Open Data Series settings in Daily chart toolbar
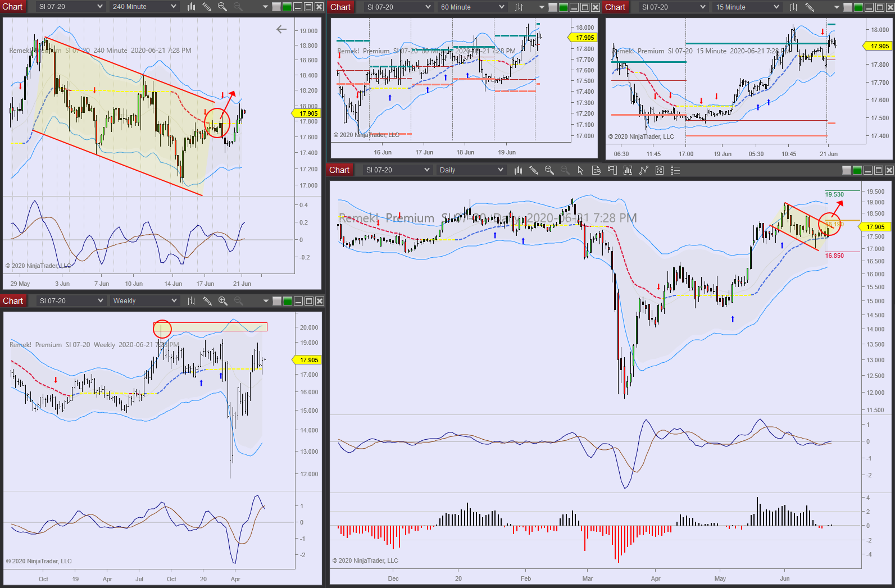The height and width of the screenshot is (588, 895). click(628, 170)
